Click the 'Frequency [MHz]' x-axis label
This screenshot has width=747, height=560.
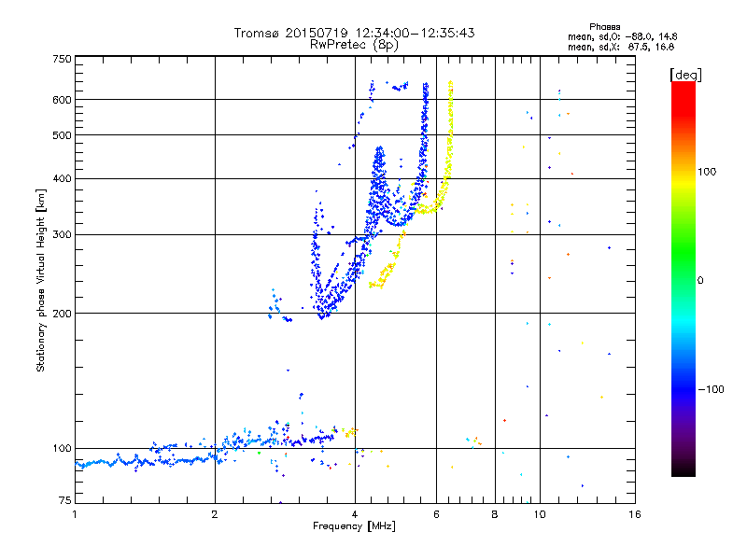point(354,526)
